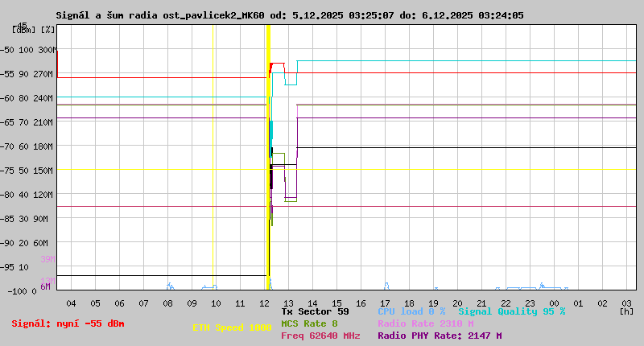Select the yellow "ETH Speed 1000" legend label

coord(232,328)
